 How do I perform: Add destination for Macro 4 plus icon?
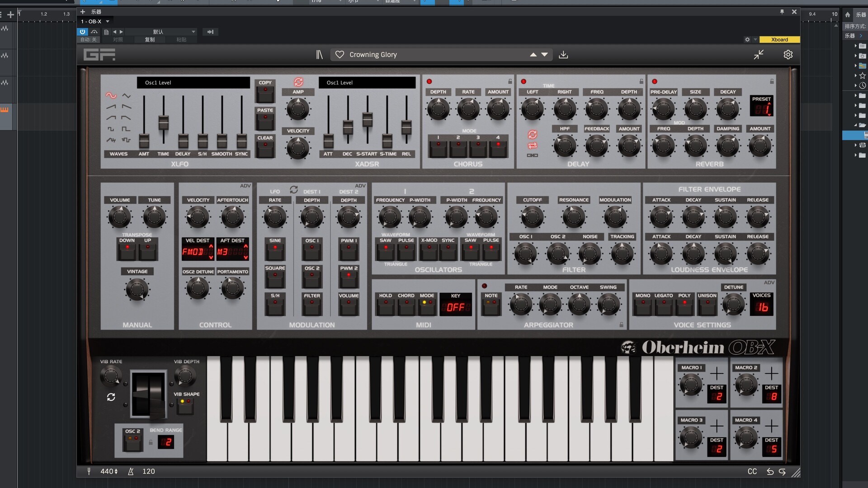771,426
